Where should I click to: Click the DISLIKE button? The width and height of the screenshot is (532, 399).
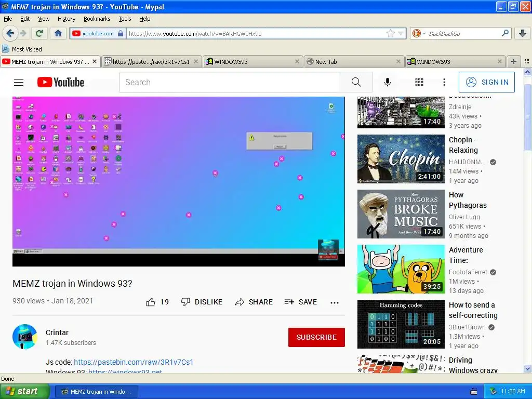pos(202,302)
